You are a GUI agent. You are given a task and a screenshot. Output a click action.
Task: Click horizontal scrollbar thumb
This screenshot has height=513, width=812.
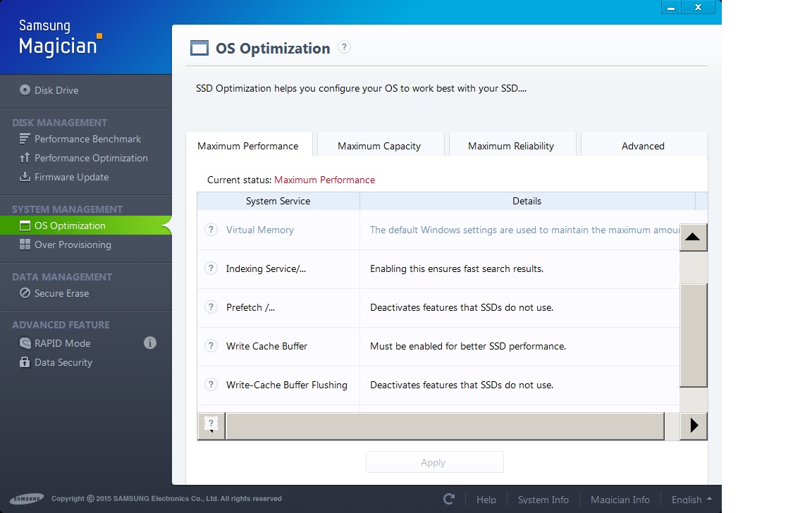pyautogui.click(x=445, y=426)
